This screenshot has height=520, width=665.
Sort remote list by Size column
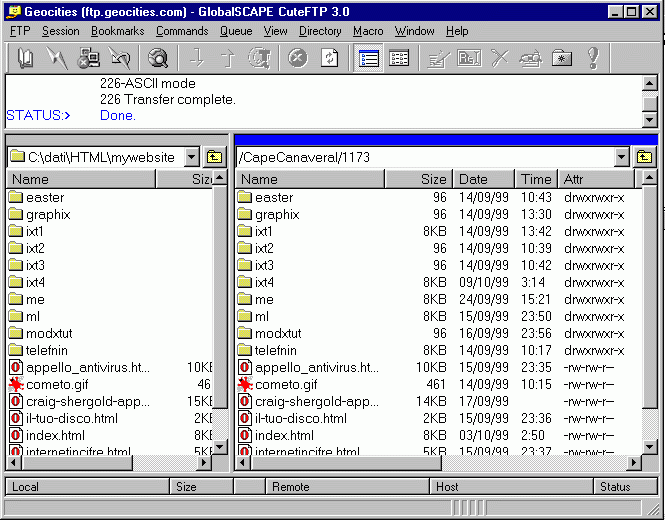419,179
